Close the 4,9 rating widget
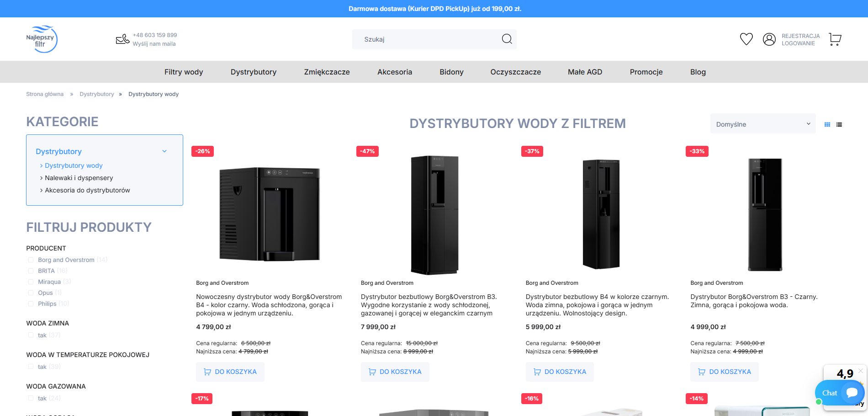This screenshot has height=416, width=868. coord(861,370)
